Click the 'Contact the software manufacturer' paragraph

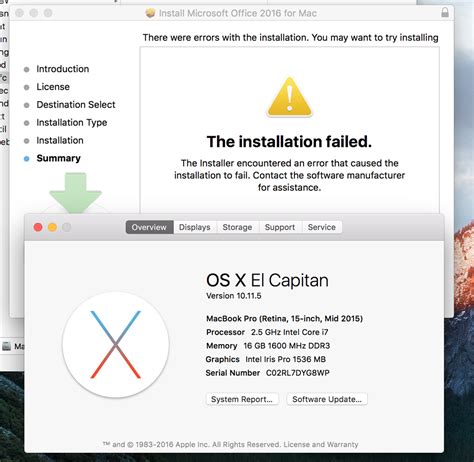click(289, 175)
